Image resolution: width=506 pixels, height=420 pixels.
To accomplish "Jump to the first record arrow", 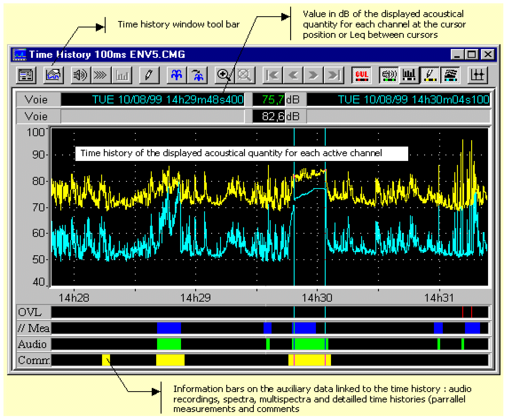I will point(272,75).
